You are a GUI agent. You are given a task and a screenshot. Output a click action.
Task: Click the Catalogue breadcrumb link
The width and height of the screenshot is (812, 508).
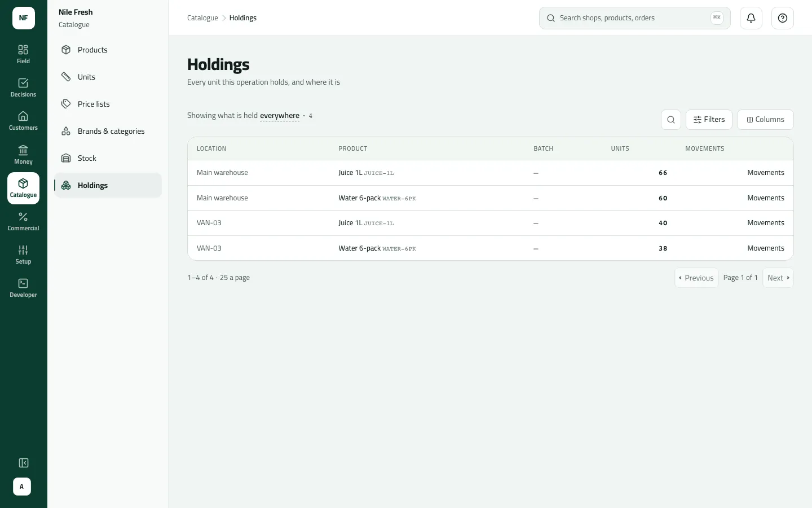[202, 18]
